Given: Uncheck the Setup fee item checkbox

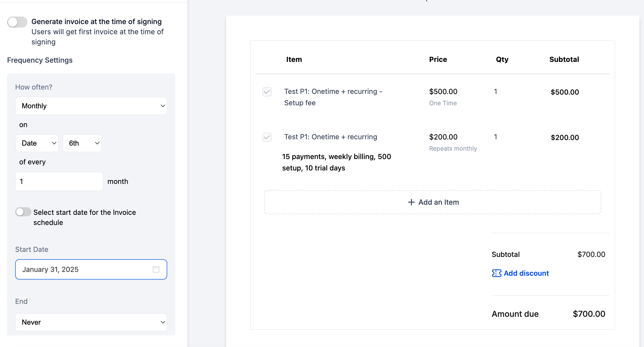Looking at the screenshot, I should point(267,92).
